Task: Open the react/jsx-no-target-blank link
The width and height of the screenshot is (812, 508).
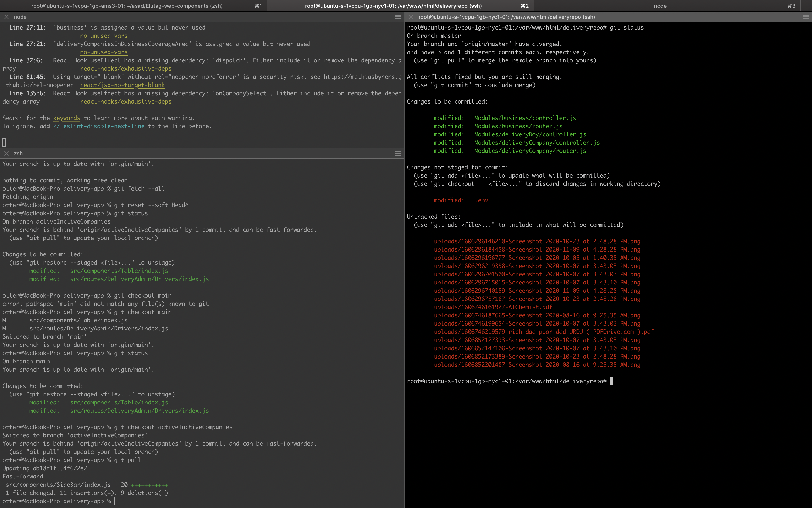Action: click(123, 85)
